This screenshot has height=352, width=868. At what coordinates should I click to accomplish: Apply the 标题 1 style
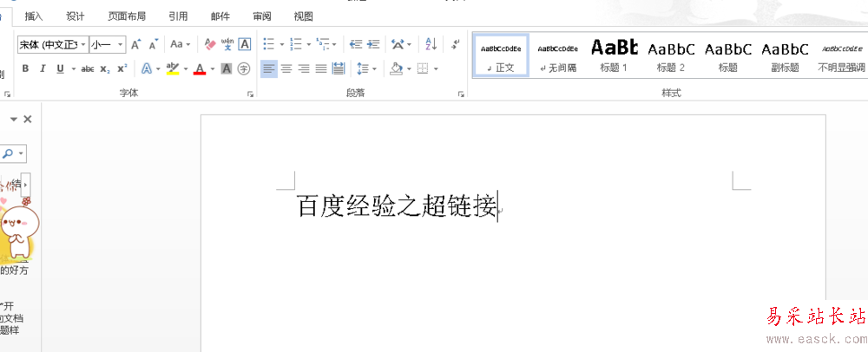(614, 55)
